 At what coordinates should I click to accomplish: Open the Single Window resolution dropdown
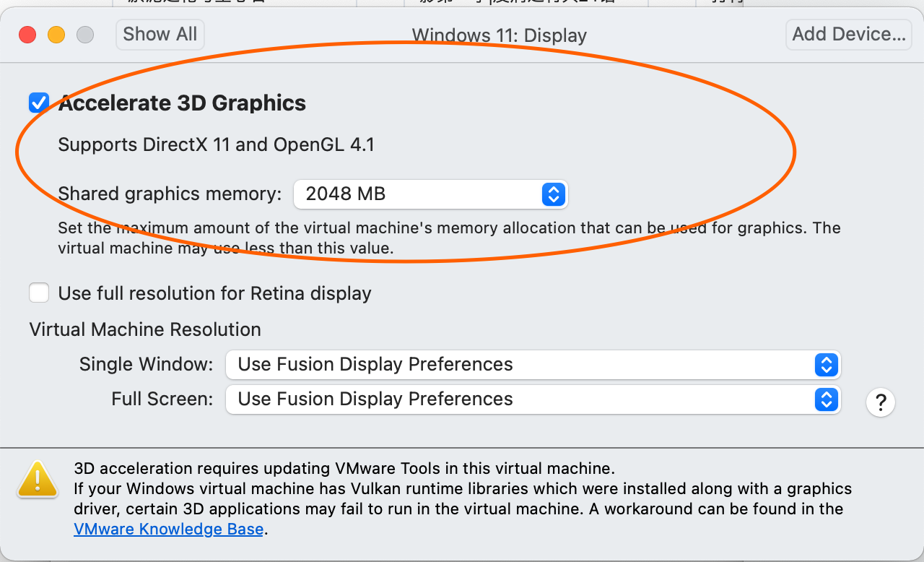click(533, 364)
